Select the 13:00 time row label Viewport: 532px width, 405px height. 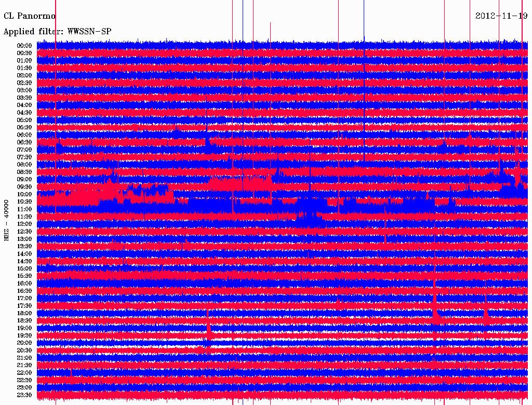click(24, 239)
